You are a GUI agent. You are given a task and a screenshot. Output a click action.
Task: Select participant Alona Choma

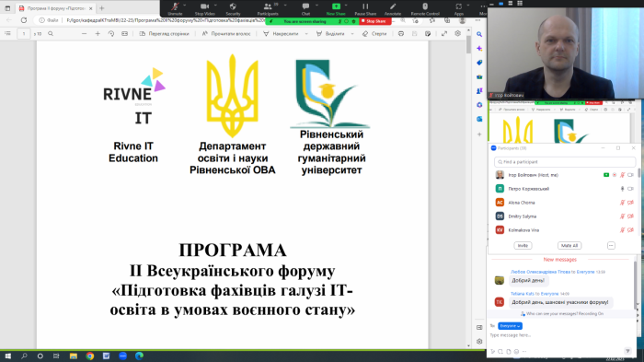click(565, 203)
